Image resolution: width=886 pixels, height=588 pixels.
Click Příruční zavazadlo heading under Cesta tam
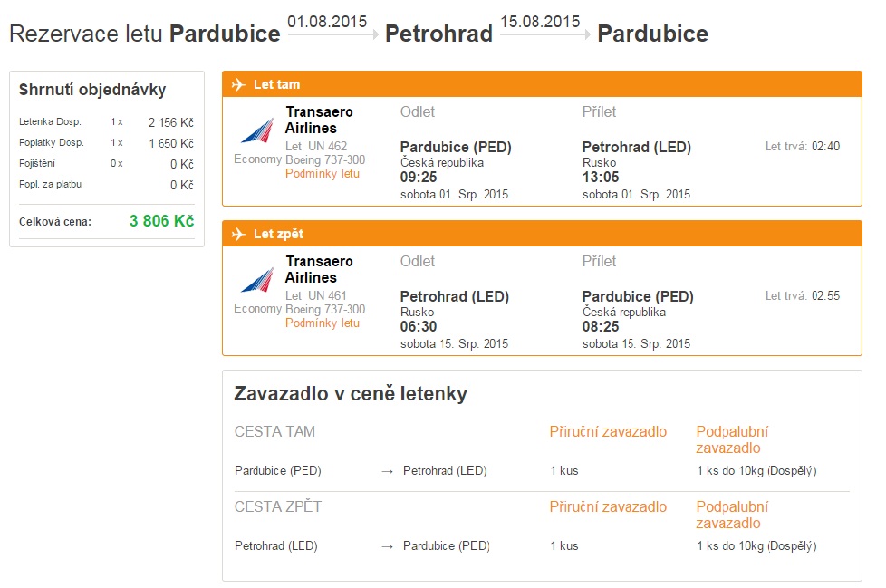tap(608, 431)
